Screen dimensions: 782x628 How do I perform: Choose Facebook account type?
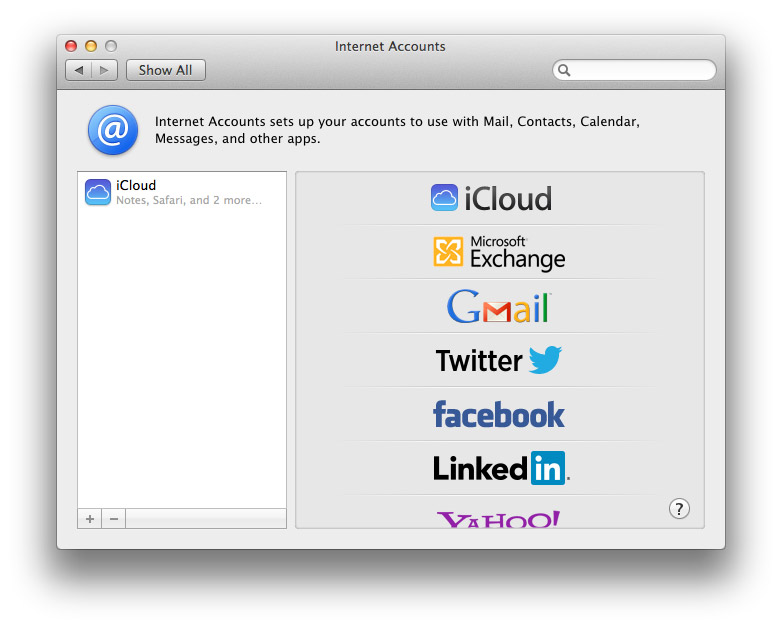click(499, 414)
